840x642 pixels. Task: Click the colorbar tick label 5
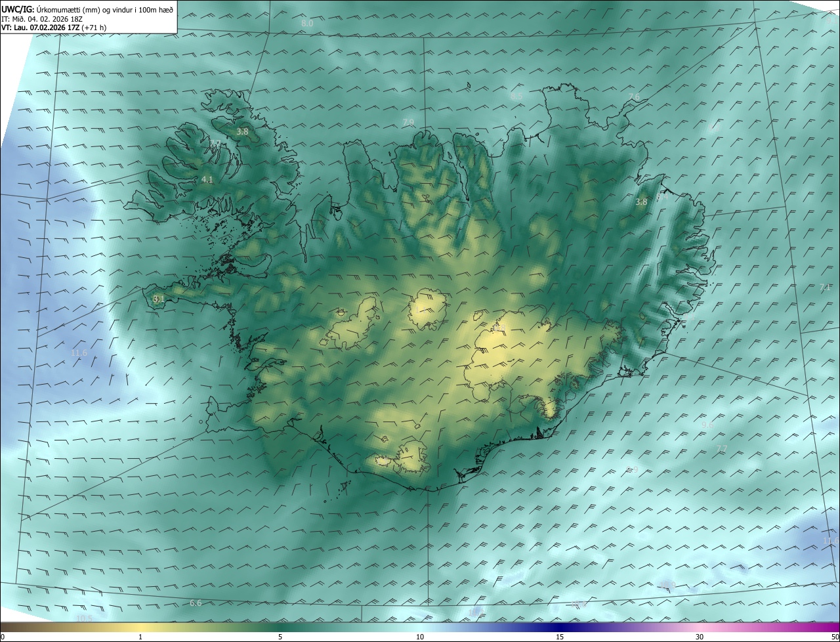tap(280, 637)
